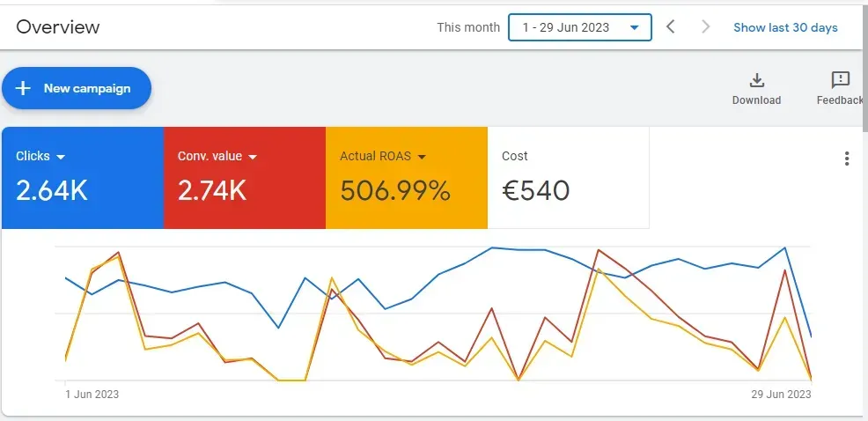Click the 1 Jun 2023 axis label
This screenshot has height=421, width=868.
92,395
